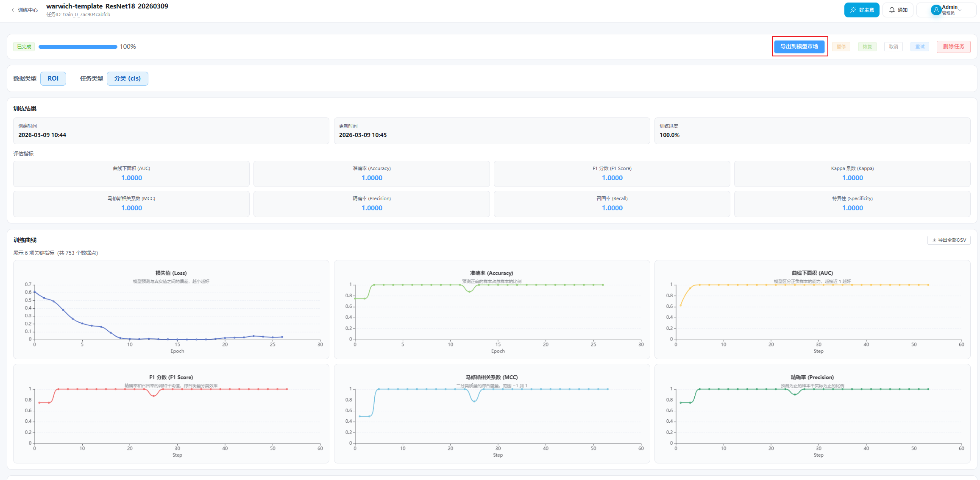The height and width of the screenshot is (480, 980).
Task: Select the ROI data type tag
Action: [x=53, y=78]
